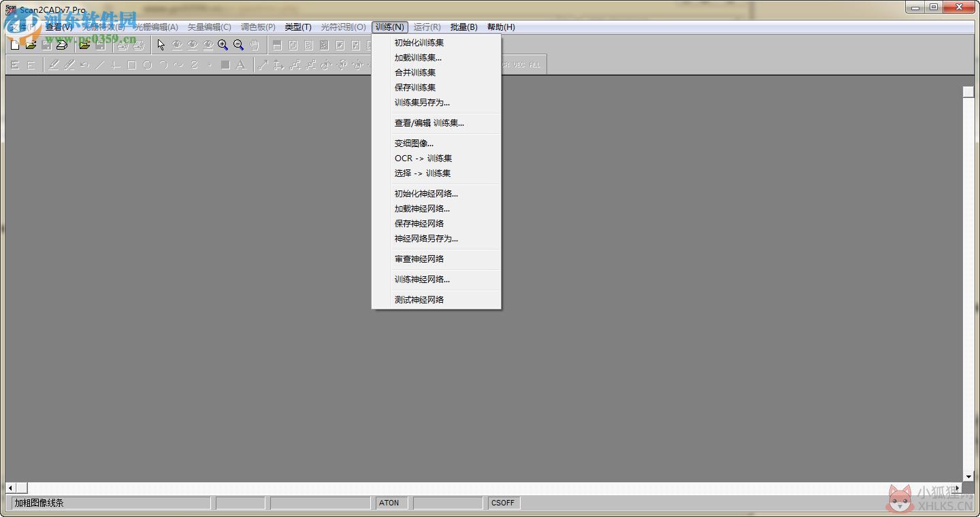Select the draw line tool
980x517 pixels.
(100, 65)
